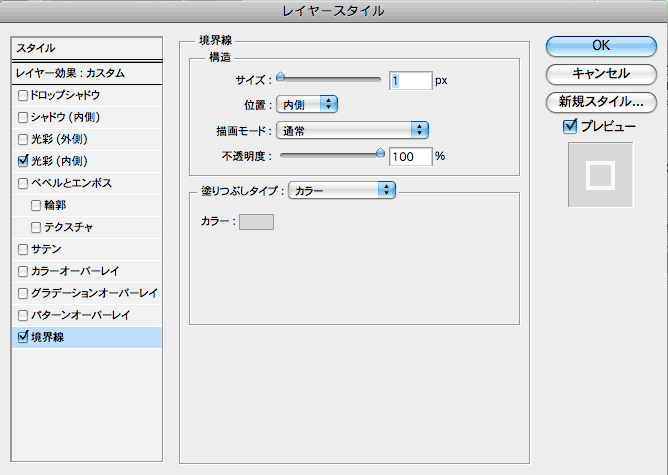The width and height of the screenshot is (668, 475).
Task: Enable the テクスチャ checkbox
Action: coord(36,227)
